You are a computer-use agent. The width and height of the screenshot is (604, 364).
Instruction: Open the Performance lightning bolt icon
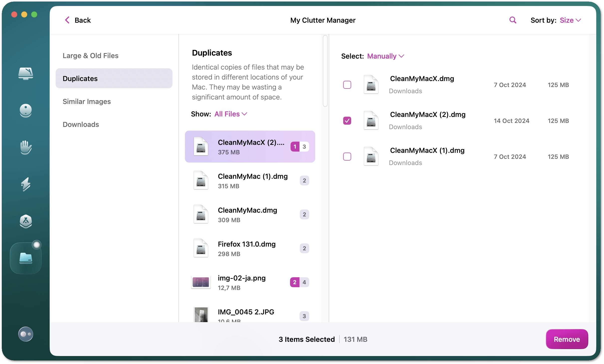[x=26, y=184]
